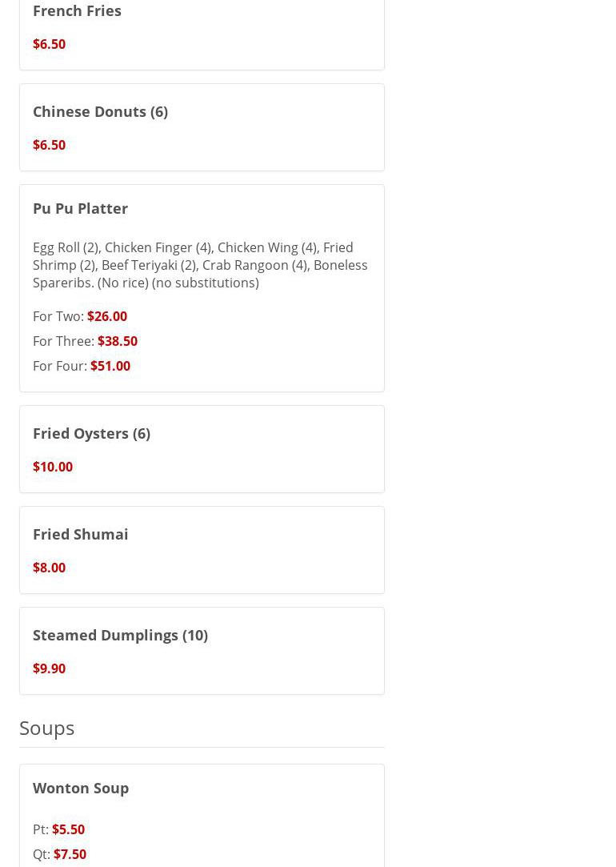Open the French Fries menu item

(x=77, y=11)
